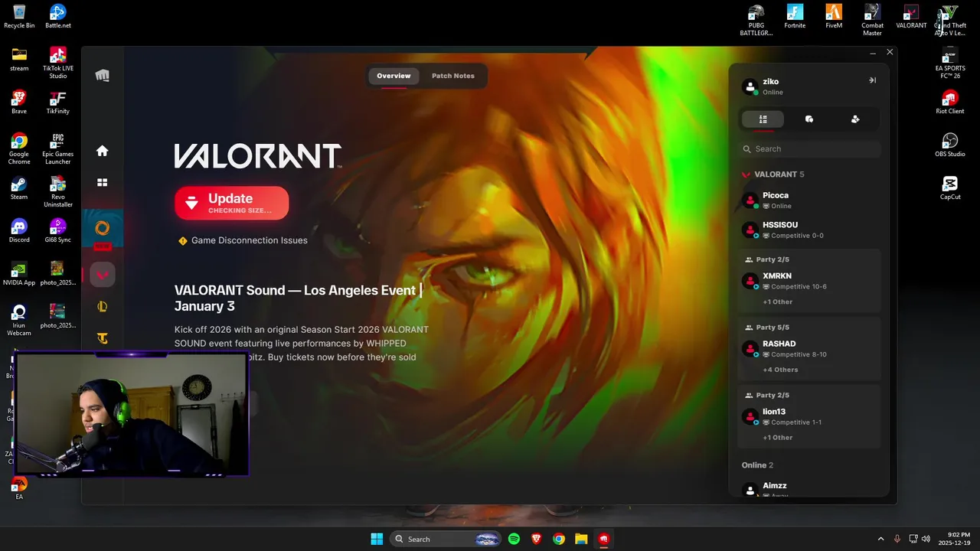This screenshot has height=551, width=980.
Task: Open the OBS Studio desktop shortcut
Action: (x=950, y=145)
